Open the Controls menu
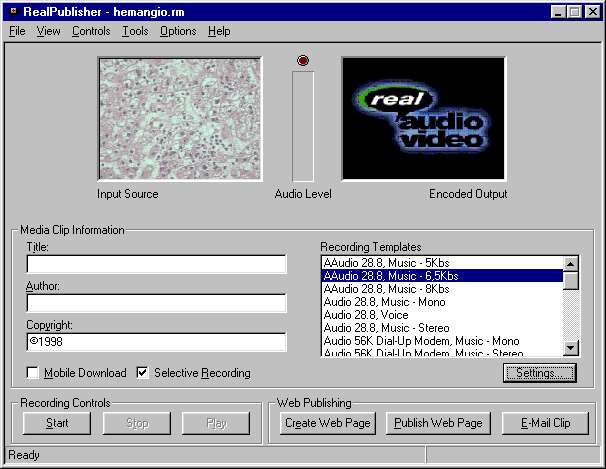The image size is (606, 469). coord(91,31)
